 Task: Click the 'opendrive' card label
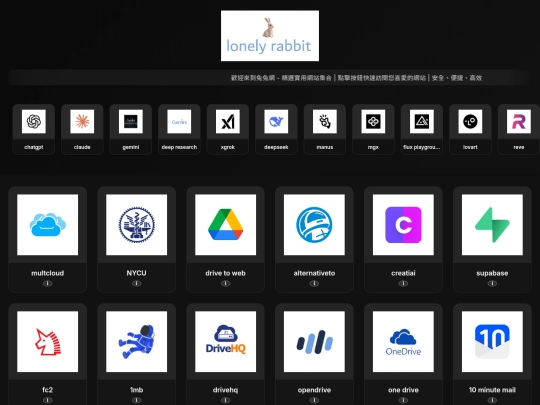tap(314, 390)
